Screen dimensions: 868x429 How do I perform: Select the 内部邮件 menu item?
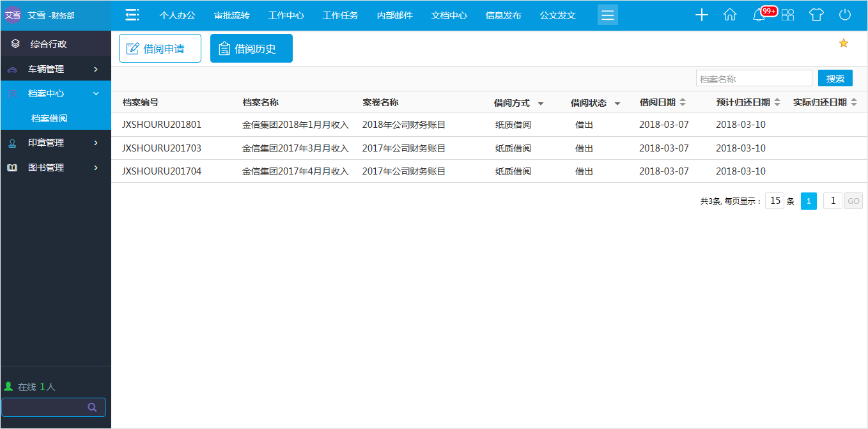(x=394, y=15)
